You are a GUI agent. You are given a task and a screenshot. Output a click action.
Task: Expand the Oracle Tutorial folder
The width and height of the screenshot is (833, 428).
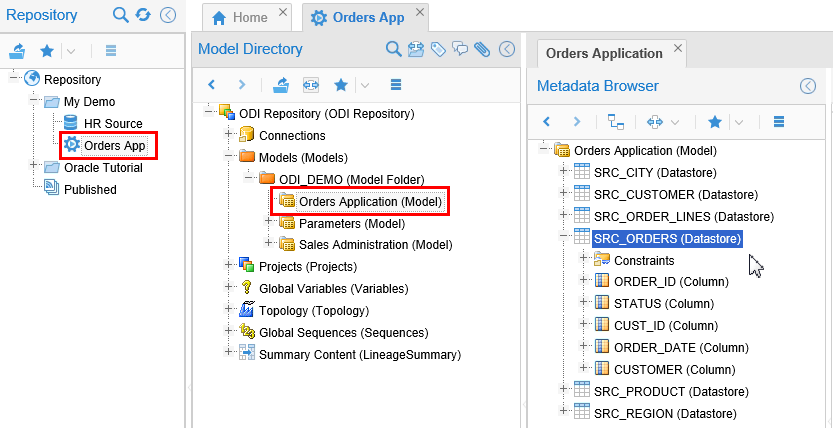tap(34, 165)
